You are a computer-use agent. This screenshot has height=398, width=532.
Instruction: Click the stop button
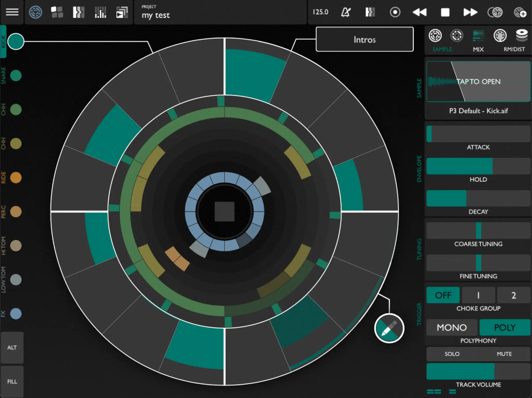coord(445,12)
